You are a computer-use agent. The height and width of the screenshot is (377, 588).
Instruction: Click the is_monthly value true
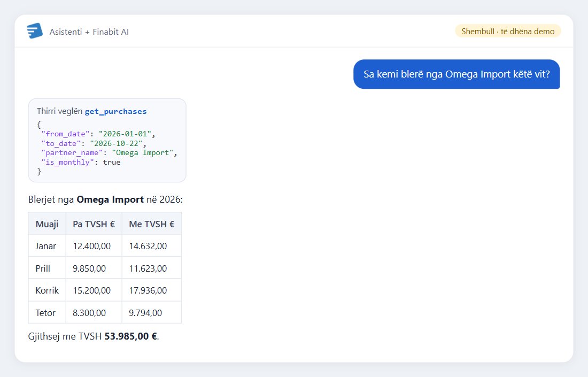point(112,162)
